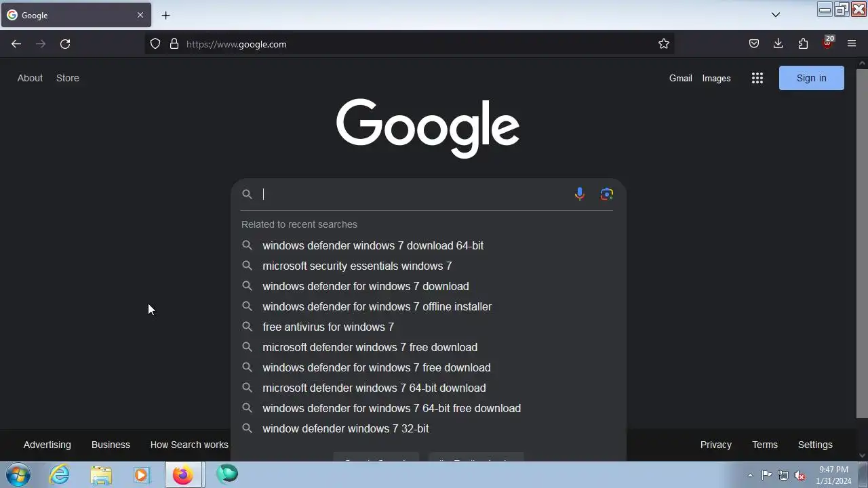Open the Privacy footer link
The image size is (868, 488).
pos(716,445)
